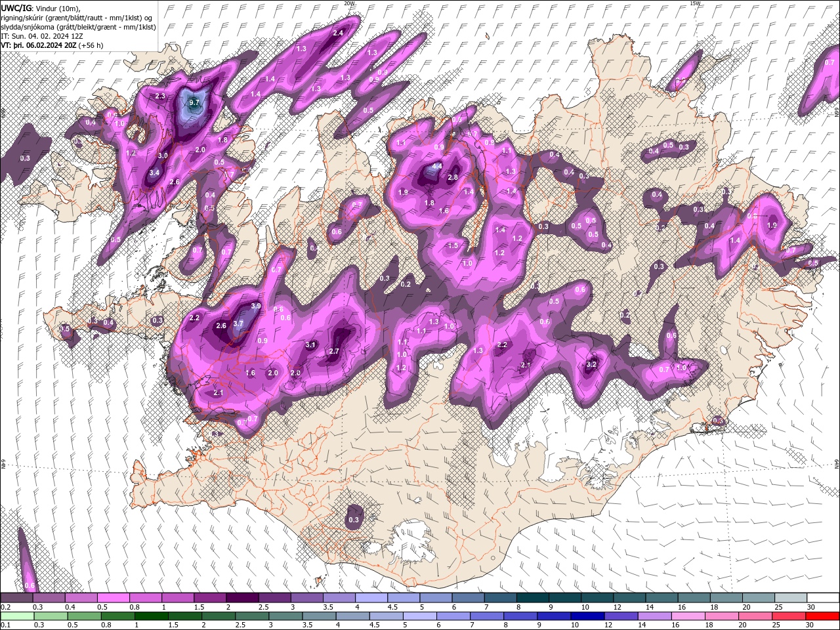Image resolution: width=840 pixels, height=630 pixels.
Task: Select the 'rigning/skúrir' legend description line
Action: click(77, 17)
